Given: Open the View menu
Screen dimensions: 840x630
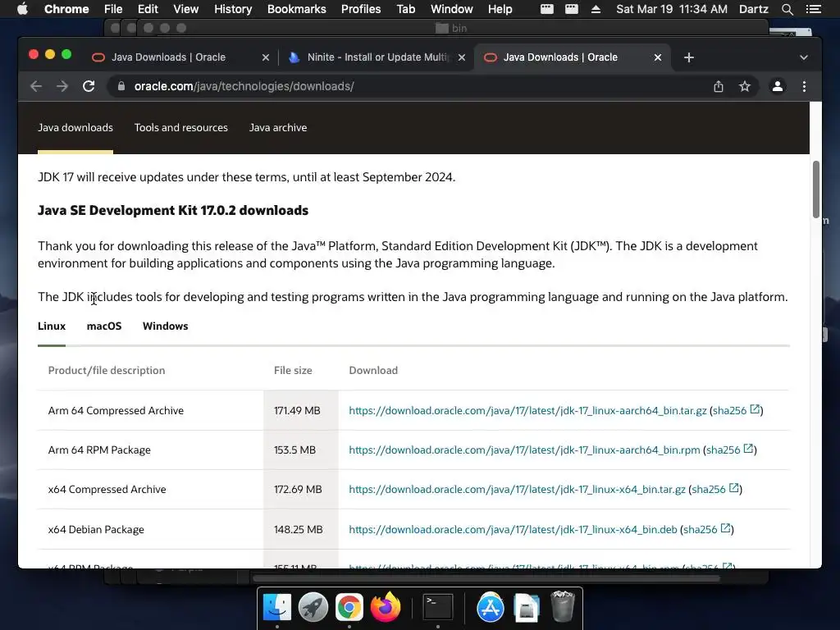Looking at the screenshot, I should coord(186,9).
